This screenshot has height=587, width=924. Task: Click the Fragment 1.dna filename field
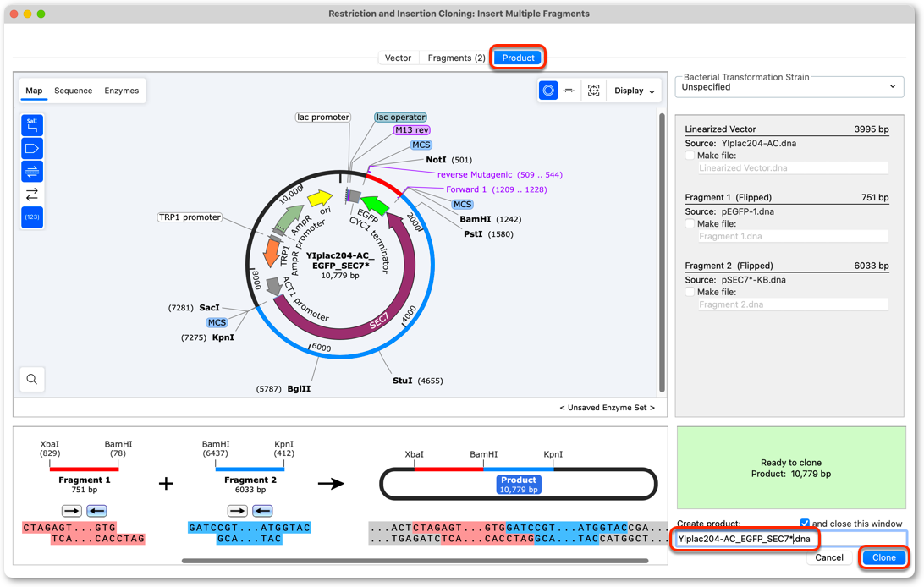[x=793, y=236]
